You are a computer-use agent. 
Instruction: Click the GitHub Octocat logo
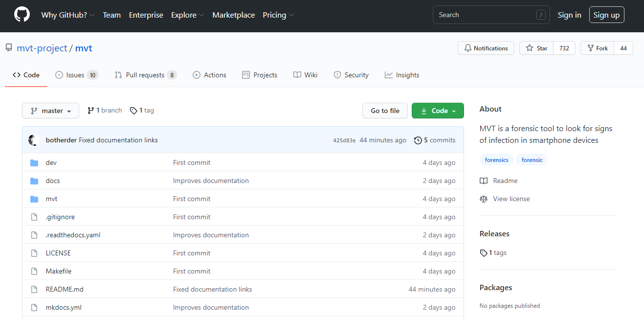click(x=22, y=15)
